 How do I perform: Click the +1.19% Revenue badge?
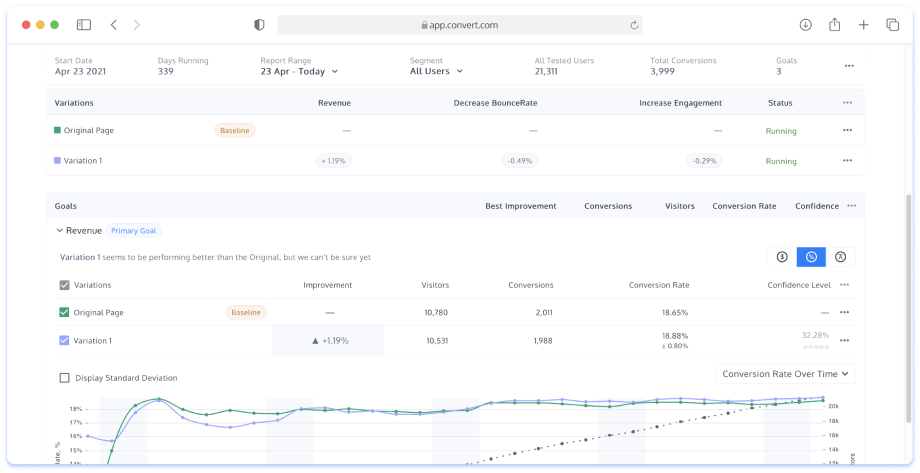(333, 161)
